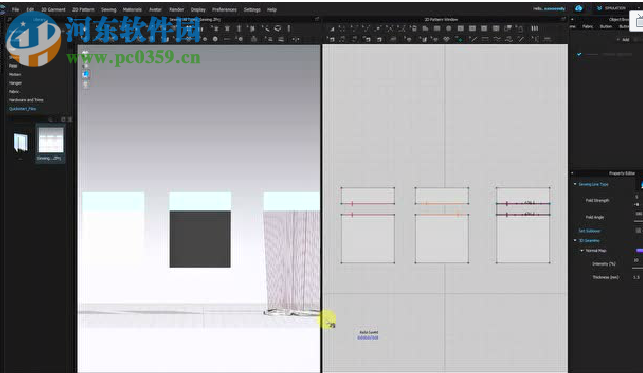Collapse the Property Editor panel arrow
The image size is (643, 373).
(572, 173)
